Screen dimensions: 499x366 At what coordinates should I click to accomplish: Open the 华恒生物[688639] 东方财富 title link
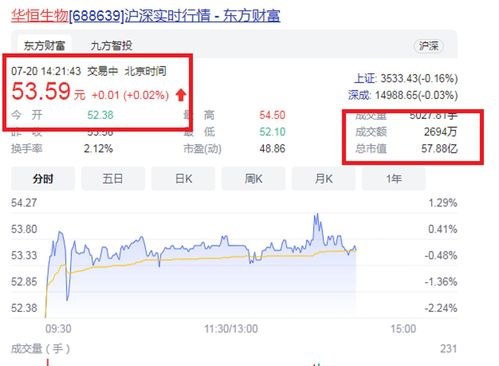click(146, 16)
